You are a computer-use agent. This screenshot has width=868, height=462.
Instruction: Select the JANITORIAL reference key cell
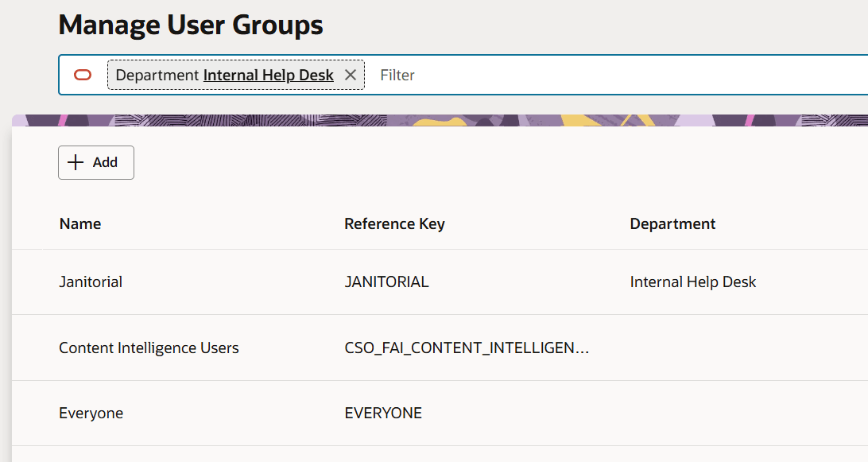[x=386, y=281]
